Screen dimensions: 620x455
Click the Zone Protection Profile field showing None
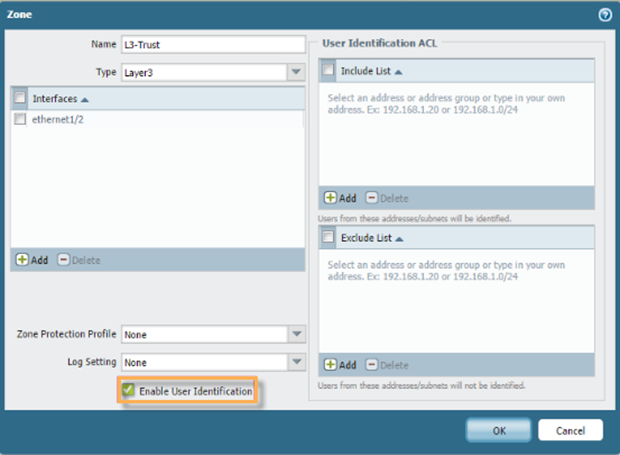[204, 334]
